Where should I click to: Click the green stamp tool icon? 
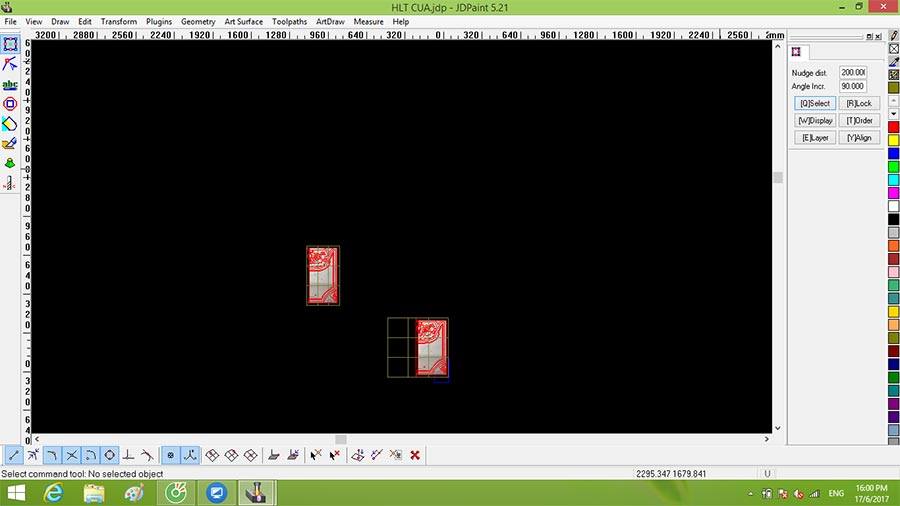[x=10, y=164]
